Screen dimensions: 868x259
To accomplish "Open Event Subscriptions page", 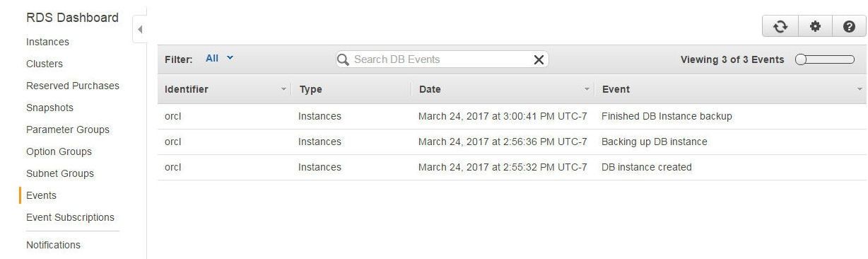I will [70, 217].
